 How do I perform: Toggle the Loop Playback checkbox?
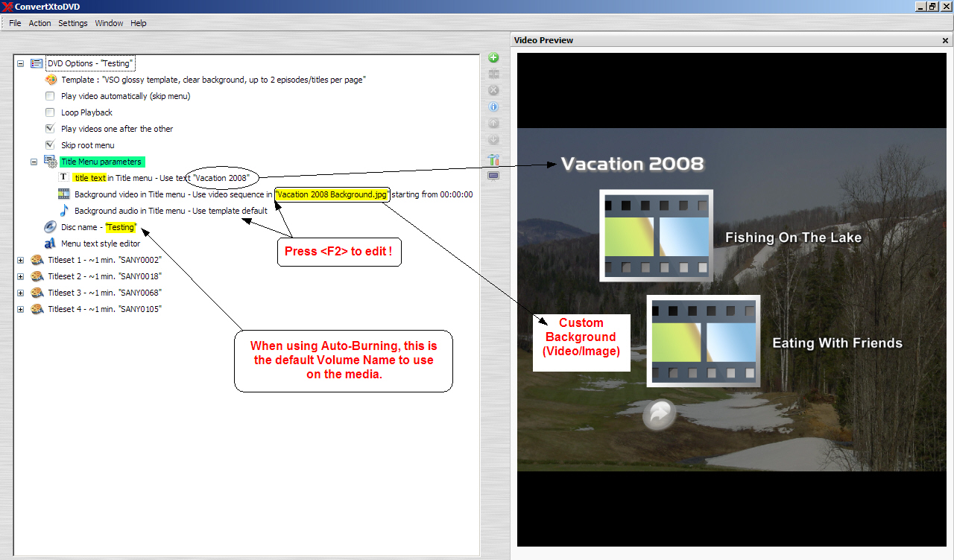point(50,112)
